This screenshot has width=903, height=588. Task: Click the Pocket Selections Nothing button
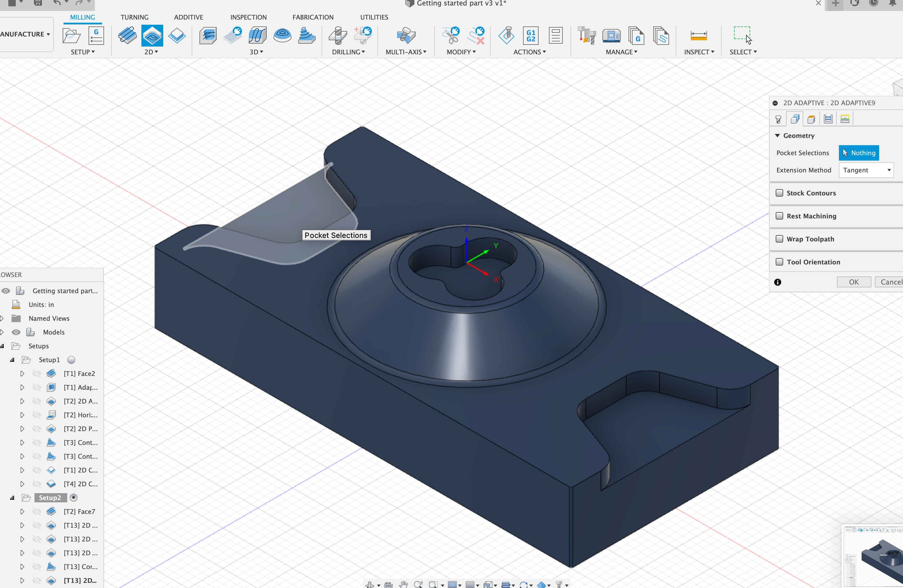(x=859, y=153)
